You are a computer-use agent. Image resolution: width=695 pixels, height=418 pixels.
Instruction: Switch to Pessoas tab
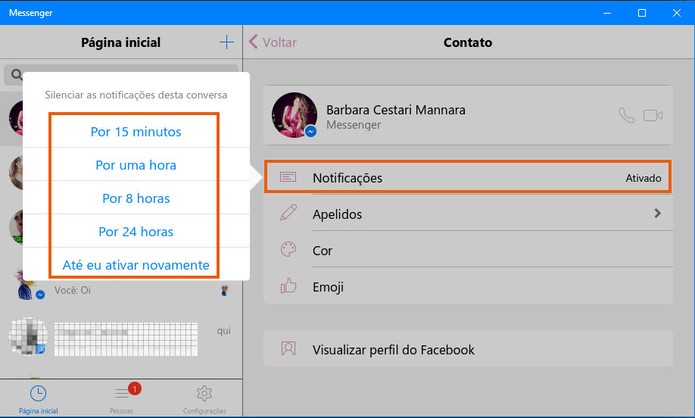click(x=122, y=399)
